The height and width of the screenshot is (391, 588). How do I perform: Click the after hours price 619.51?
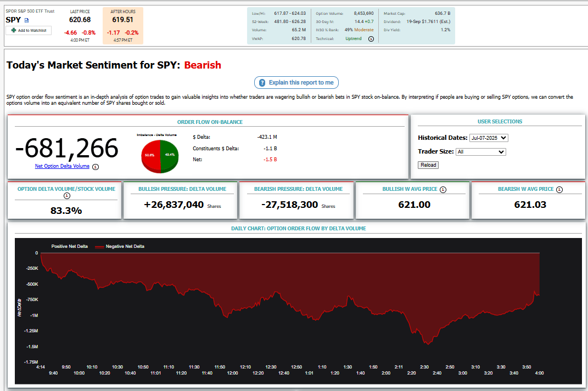click(122, 20)
